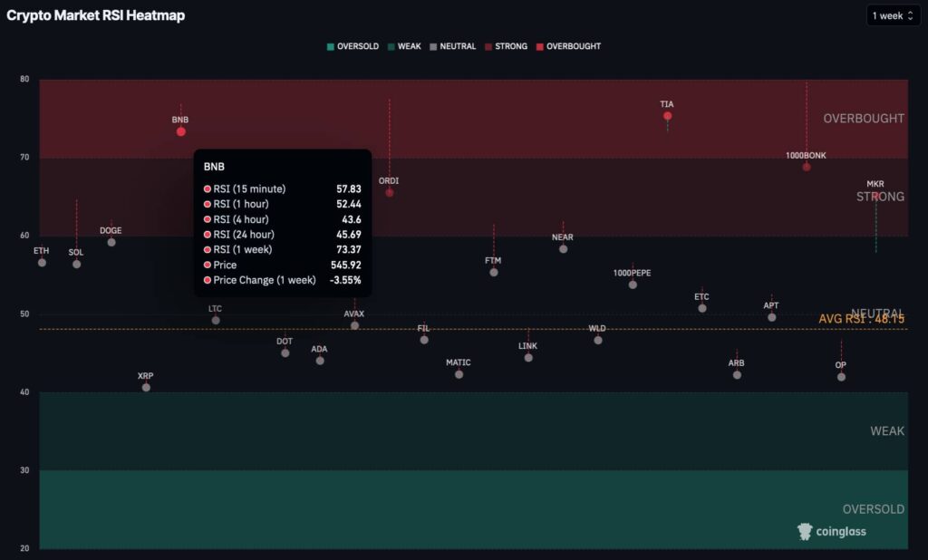
Task: Open the 1 week timeframe dropdown
Action: [x=893, y=16]
